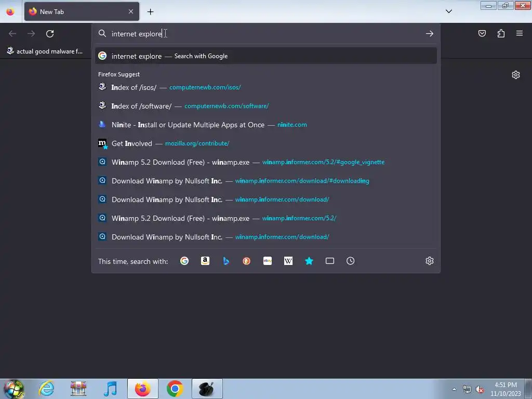Open new tab page personalize gear
The width and height of the screenshot is (532, 399).
[516, 75]
